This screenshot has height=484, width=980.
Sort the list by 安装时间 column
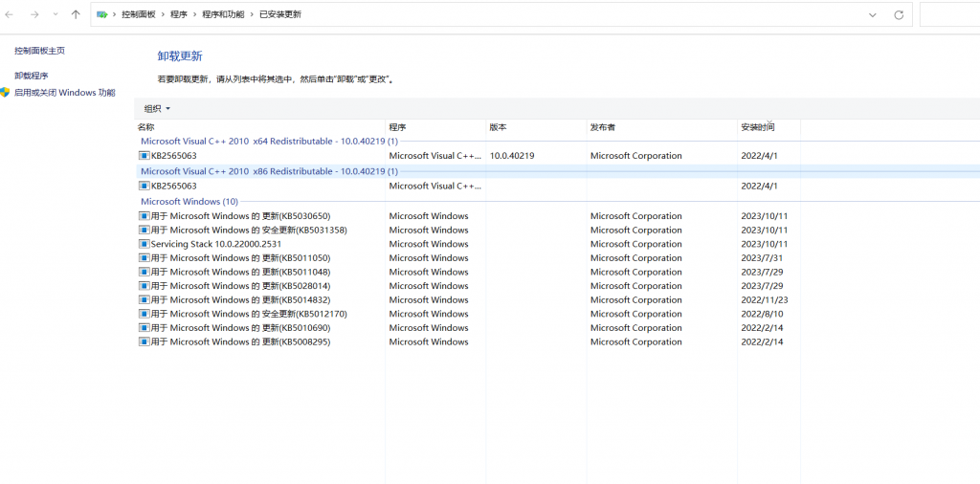758,127
